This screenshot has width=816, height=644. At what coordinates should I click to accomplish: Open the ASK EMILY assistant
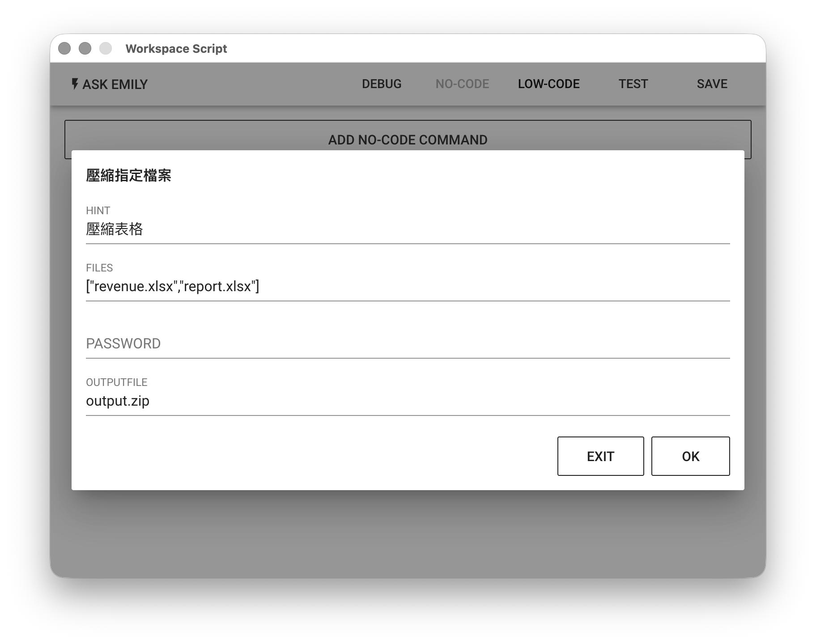click(115, 84)
